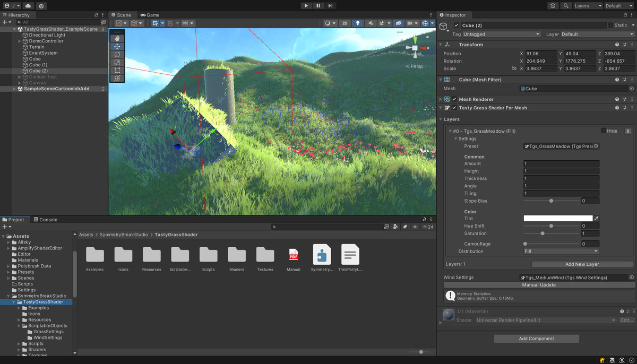Image resolution: width=637 pixels, height=364 pixels.
Task: Click the Add New Layer button
Action: click(x=582, y=264)
